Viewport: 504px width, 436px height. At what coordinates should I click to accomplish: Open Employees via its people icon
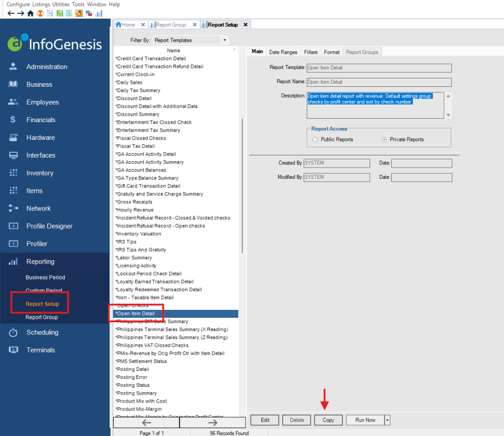(13, 102)
